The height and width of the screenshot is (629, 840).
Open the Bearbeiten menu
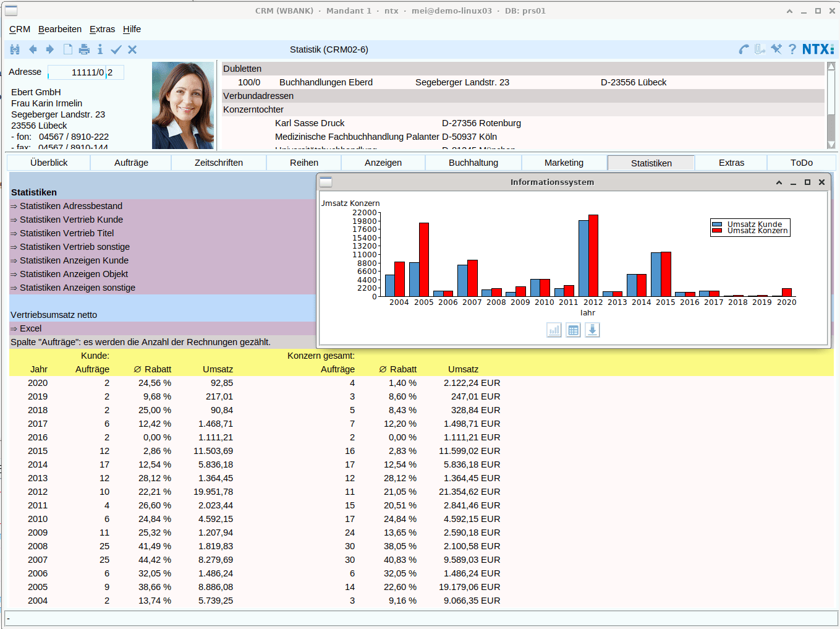point(59,29)
